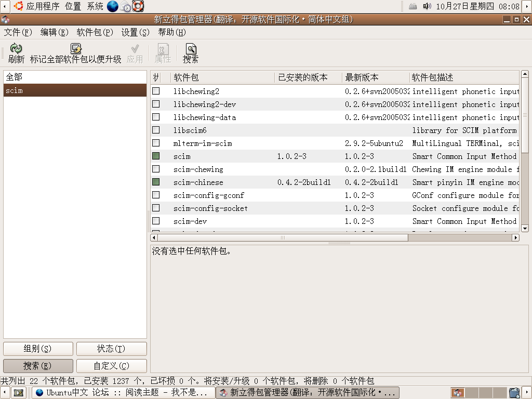Click the package list's horizontal scrollbar thumb
532x399 pixels.
283,237
